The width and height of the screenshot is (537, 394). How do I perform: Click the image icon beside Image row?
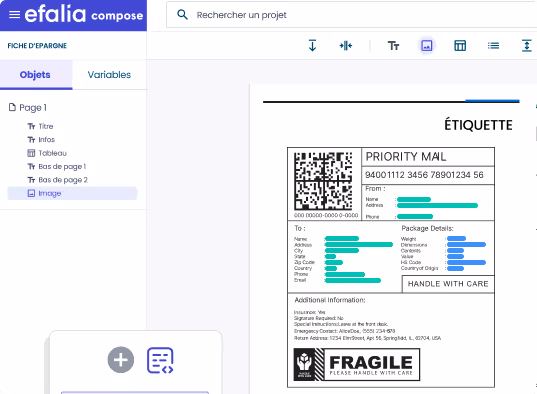pos(31,193)
